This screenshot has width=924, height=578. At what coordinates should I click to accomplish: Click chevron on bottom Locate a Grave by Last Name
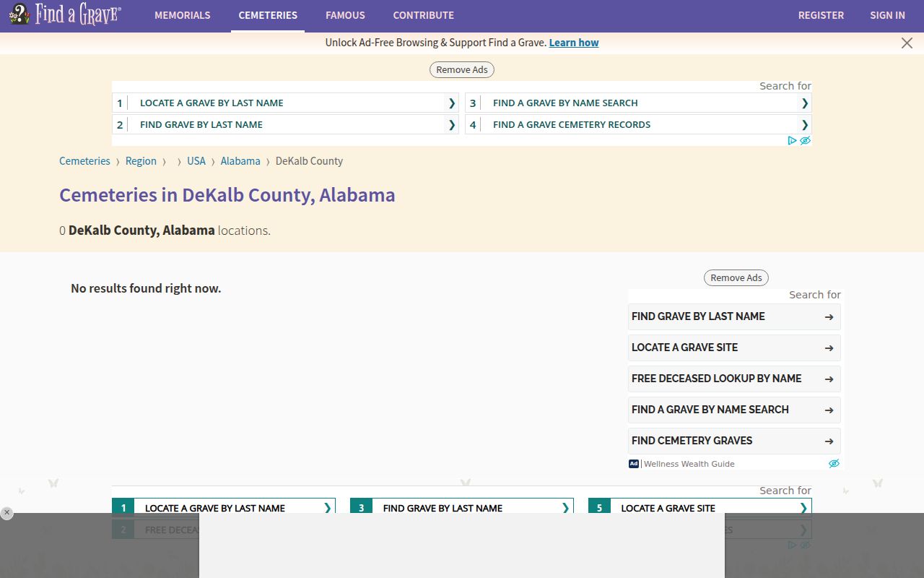(x=327, y=508)
